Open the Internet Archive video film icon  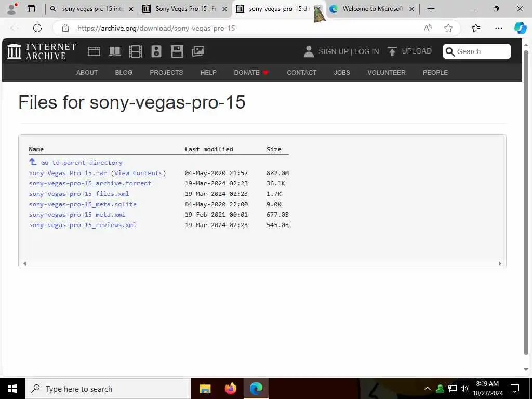pos(136,51)
